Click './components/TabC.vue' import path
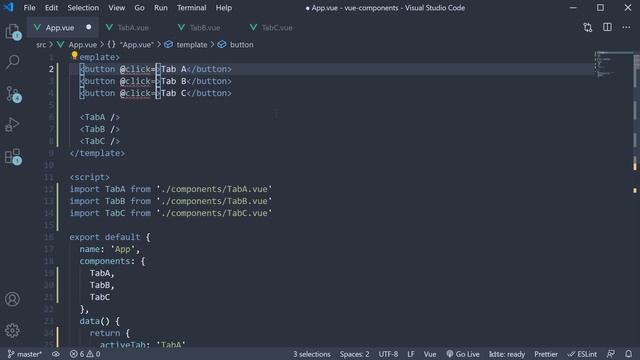Viewport: 640px width, 360px height. tap(214, 213)
